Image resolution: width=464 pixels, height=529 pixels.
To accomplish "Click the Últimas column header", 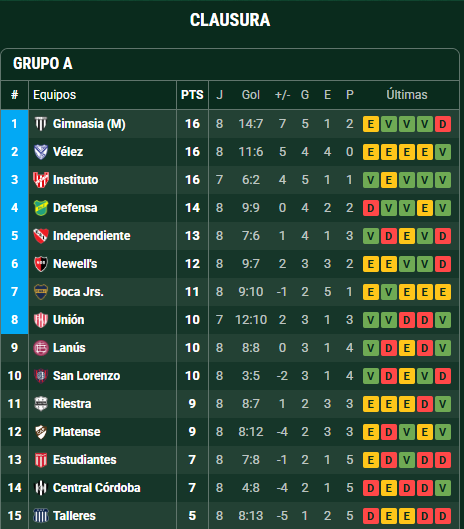I will (x=407, y=95).
